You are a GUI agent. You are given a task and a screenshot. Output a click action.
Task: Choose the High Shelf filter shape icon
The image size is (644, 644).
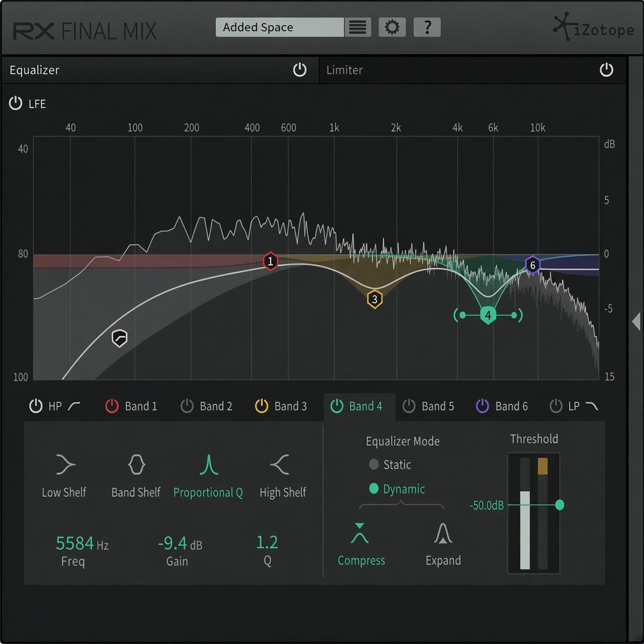click(x=280, y=465)
